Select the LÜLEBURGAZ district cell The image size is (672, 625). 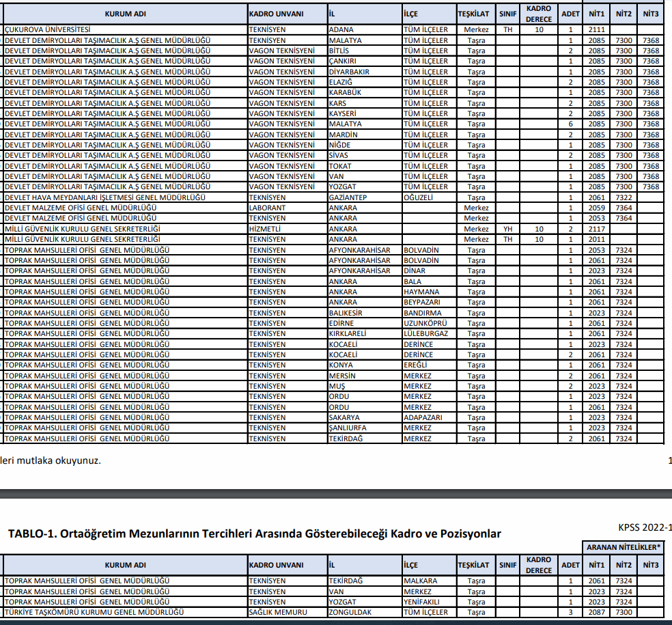430,333
